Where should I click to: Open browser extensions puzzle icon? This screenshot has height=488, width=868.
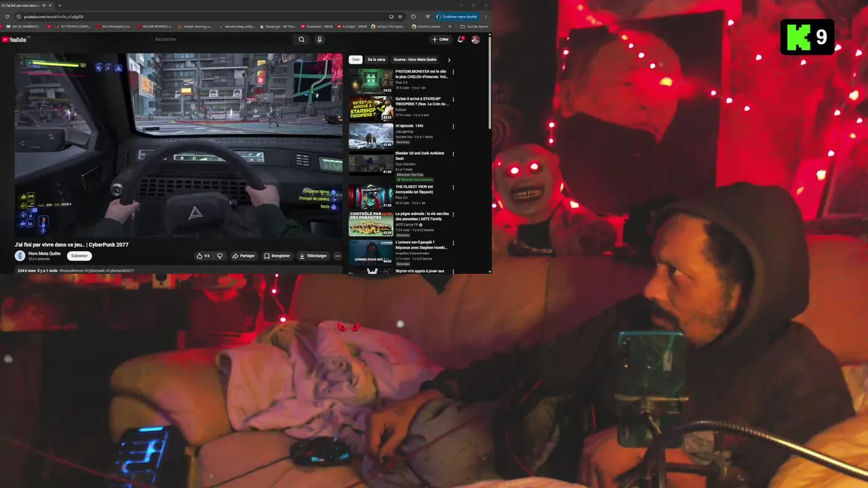click(414, 16)
